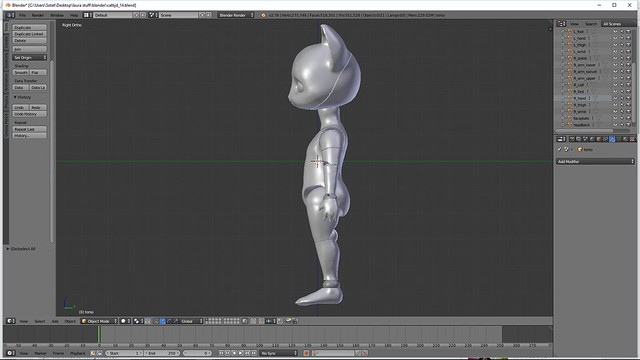Open the File menu
This screenshot has width=640, height=360.
(22, 15)
